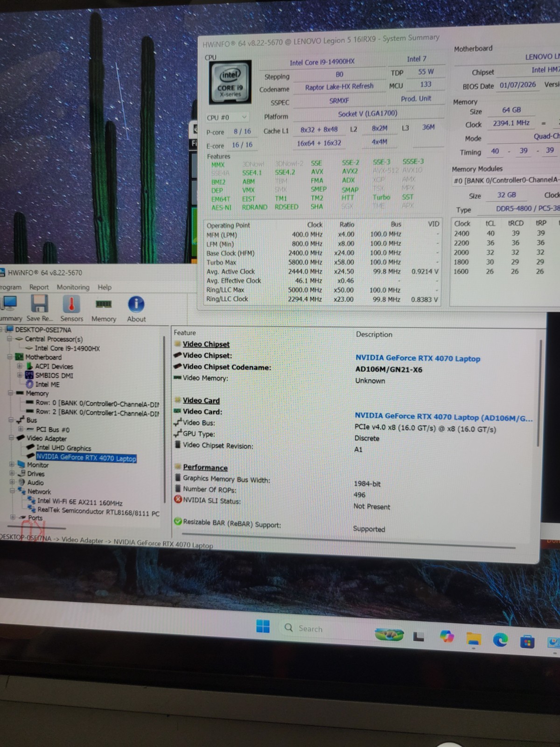Select Intel Wi-Fi 6E AX211 160MHz adapter

coord(80,502)
